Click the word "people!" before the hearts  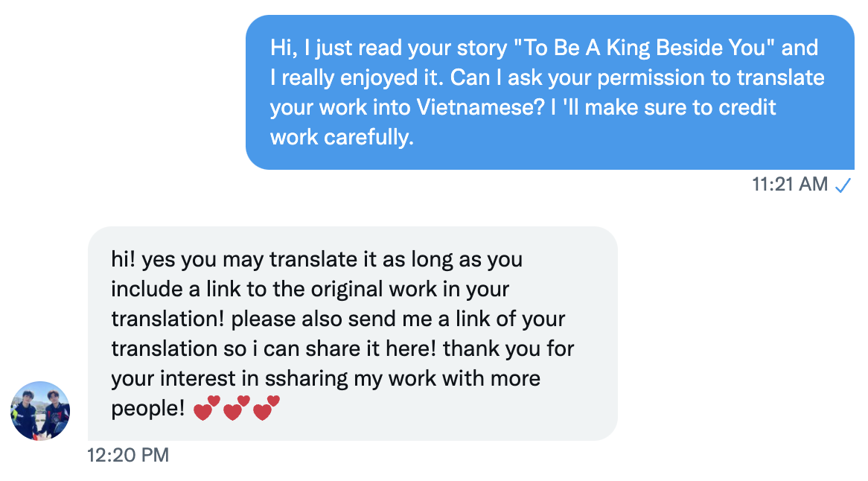[x=147, y=408]
